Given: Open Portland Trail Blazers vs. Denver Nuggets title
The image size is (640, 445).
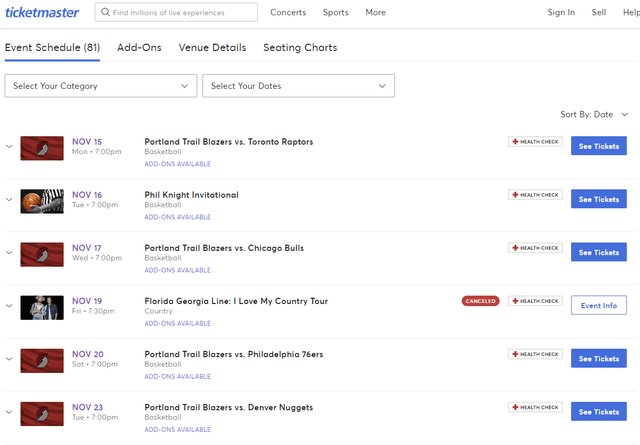Looking at the screenshot, I should pyautogui.click(x=229, y=407).
